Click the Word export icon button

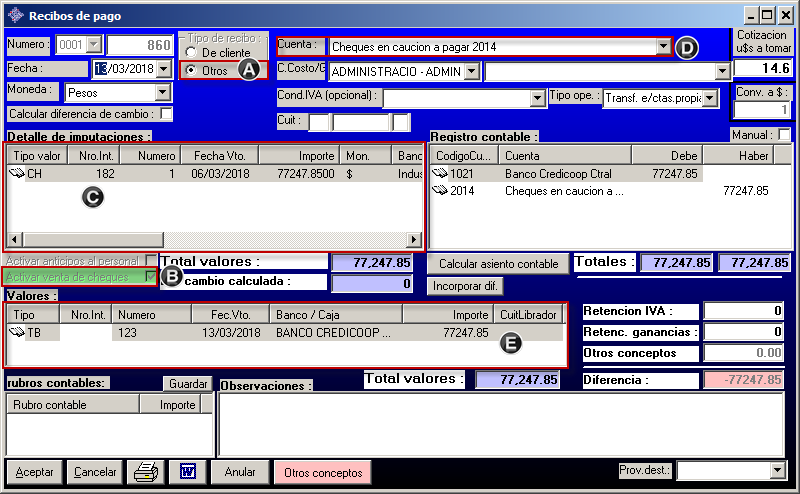click(x=187, y=472)
